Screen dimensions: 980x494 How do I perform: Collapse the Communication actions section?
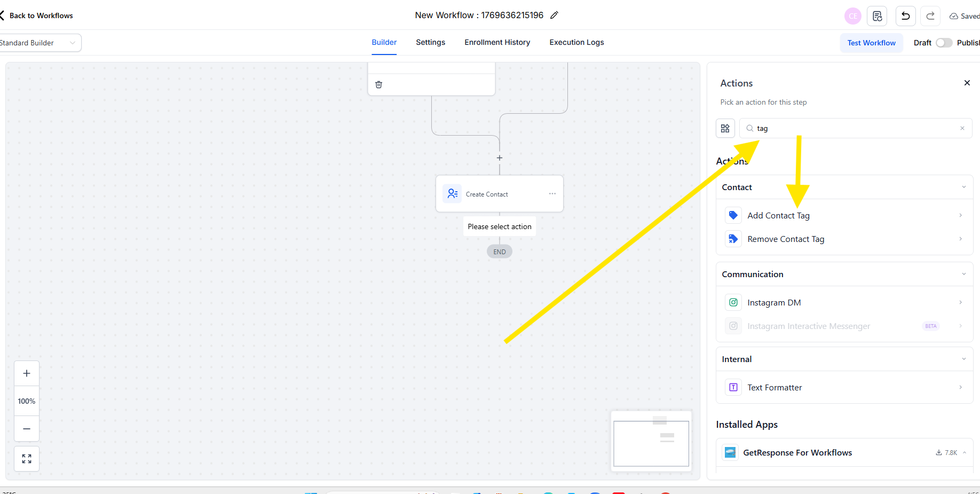pyautogui.click(x=963, y=274)
